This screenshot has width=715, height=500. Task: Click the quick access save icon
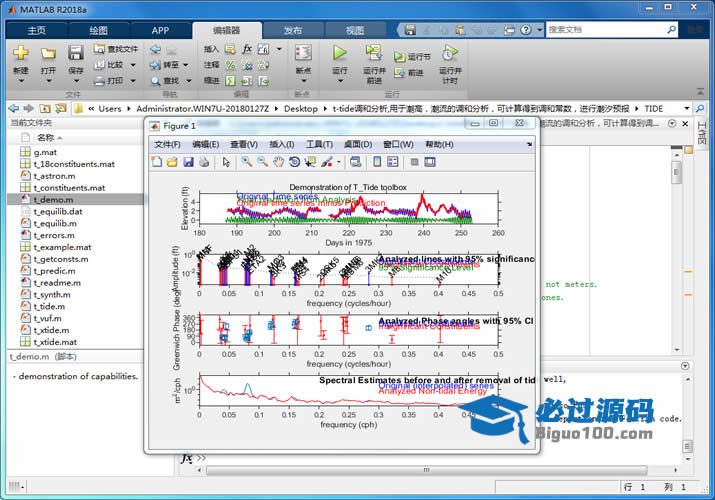(410, 30)
